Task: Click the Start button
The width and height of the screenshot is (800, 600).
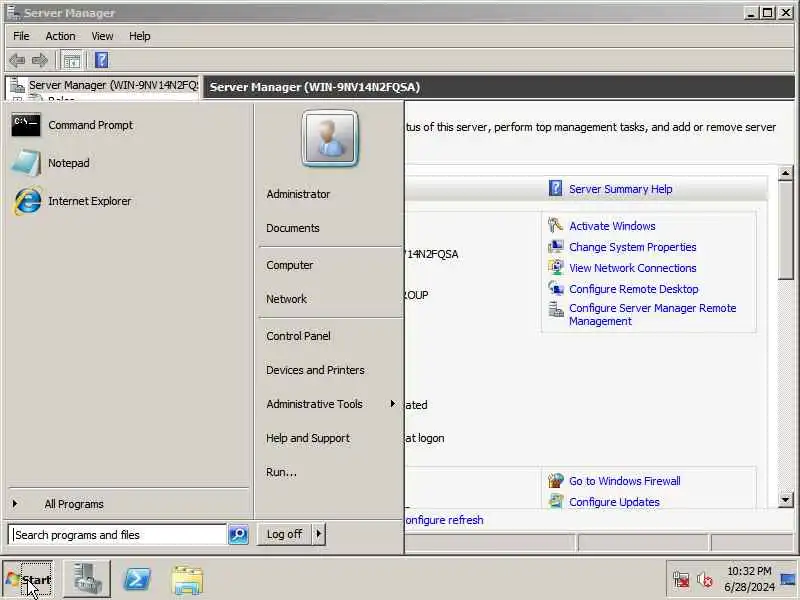Action: point(29,580)
